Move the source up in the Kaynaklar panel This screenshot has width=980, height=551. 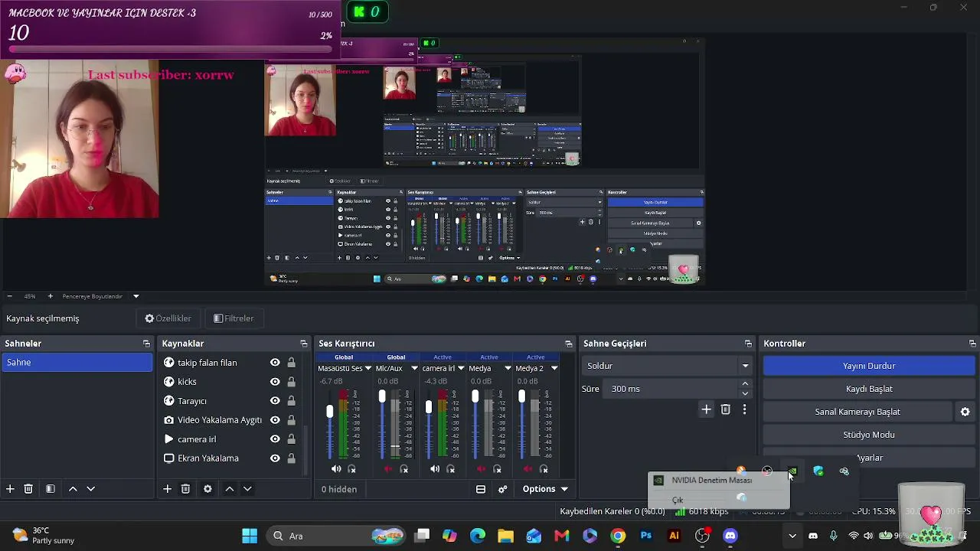(x=229, y=489)
